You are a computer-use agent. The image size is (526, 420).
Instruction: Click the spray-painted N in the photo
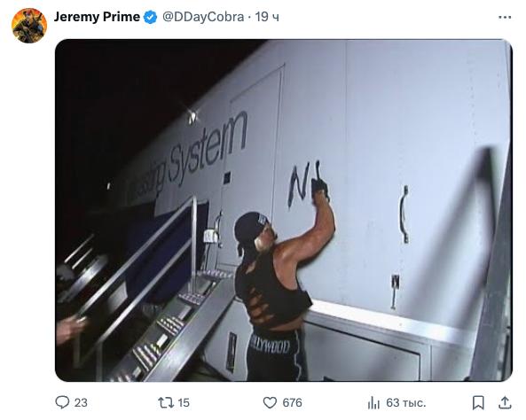[x=298, y=186]
